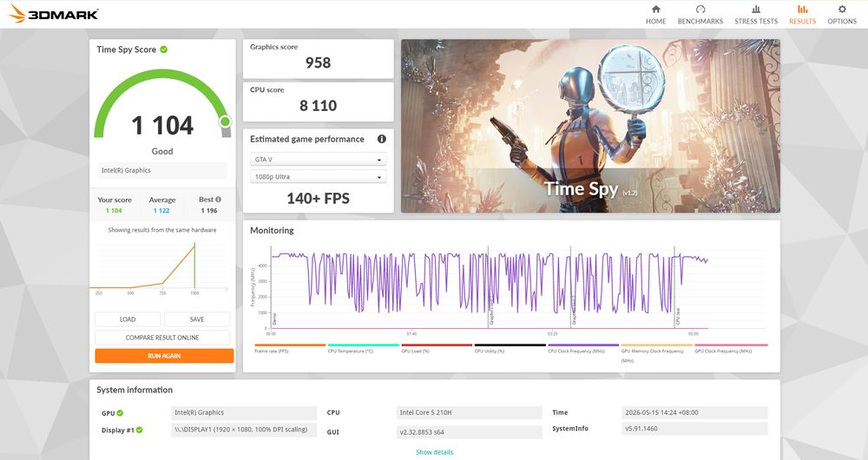Screen dimensions: 868x460
Task: Click the Monitoring heading
Action: [x=272, y=230]
